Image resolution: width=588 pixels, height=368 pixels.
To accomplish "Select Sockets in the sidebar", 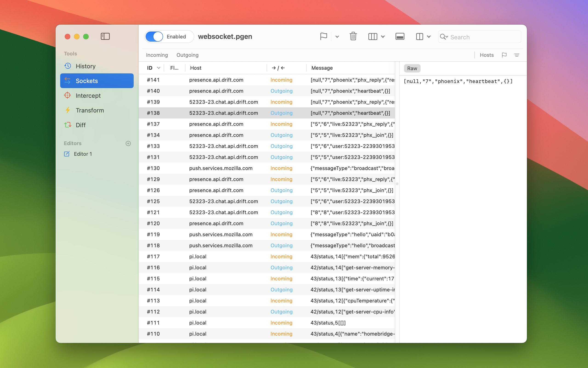I will pos(97,81).
